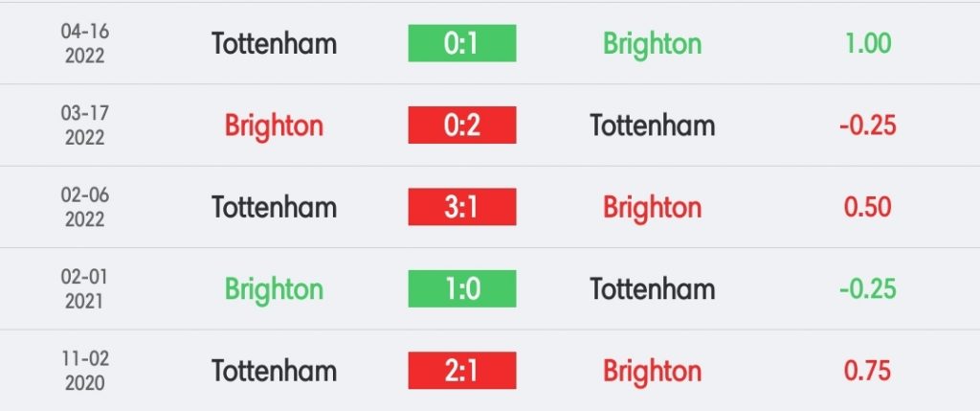Click the 04-16 2022 match date
This screenshot has width=980, height=411.
(x=85, y=43)
